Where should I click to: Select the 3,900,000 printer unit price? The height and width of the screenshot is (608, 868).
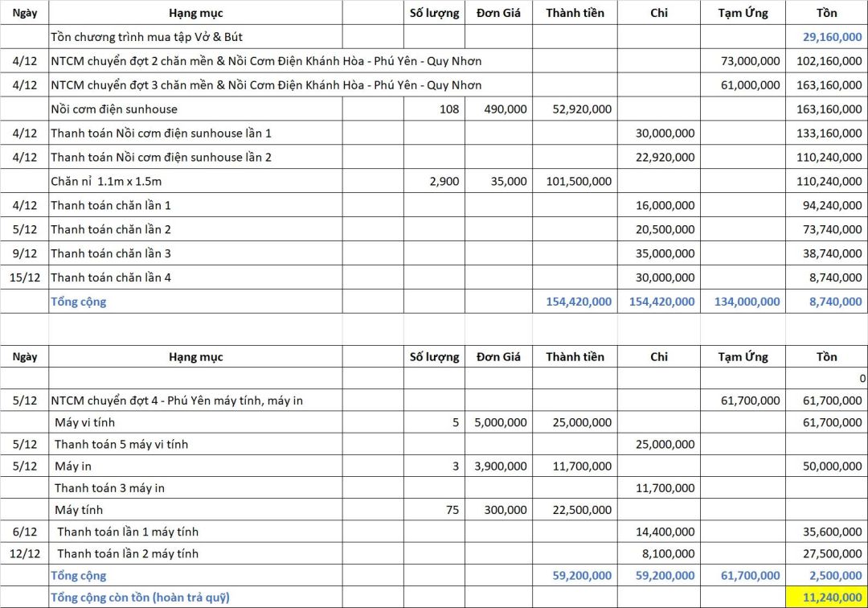click(500, 466)
